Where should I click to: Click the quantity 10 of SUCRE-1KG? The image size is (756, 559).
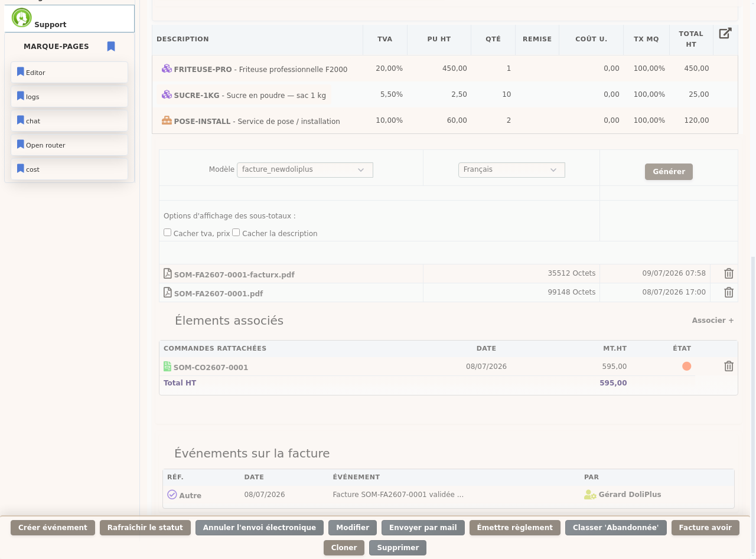(506, 94)
